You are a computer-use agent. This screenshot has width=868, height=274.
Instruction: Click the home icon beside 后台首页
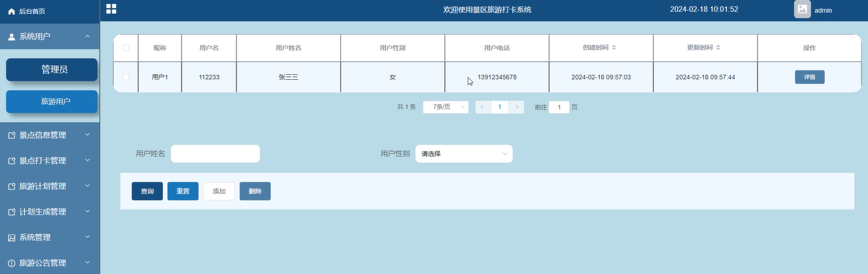point(11,12)
